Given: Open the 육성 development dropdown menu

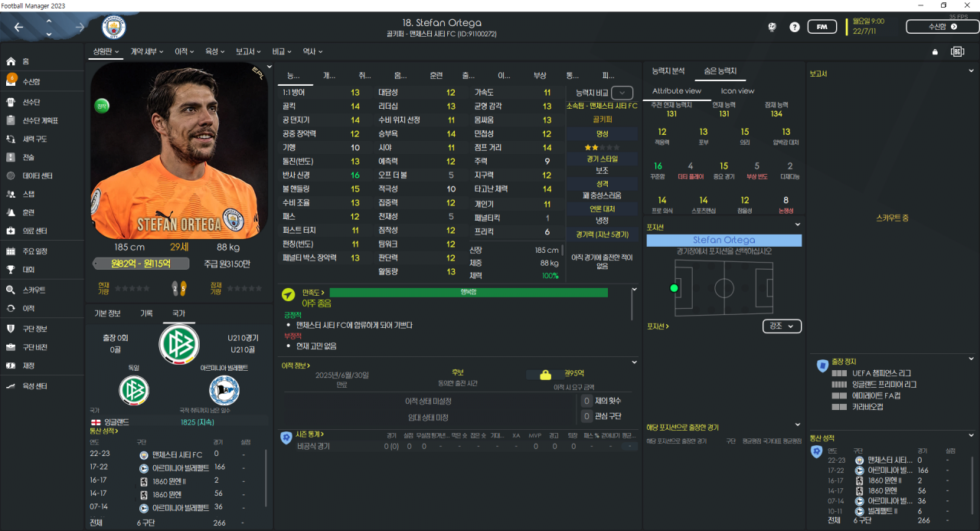Looking at the screenshot, I should 214,51.
